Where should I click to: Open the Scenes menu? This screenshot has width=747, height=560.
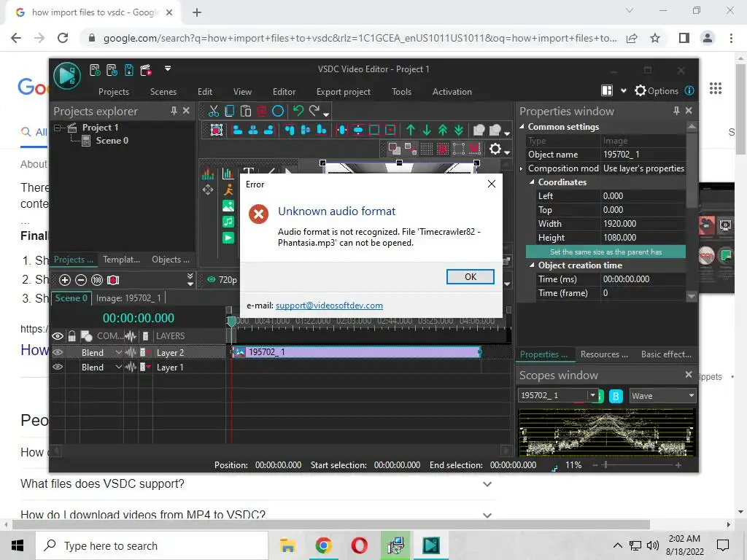click(163, 92)
